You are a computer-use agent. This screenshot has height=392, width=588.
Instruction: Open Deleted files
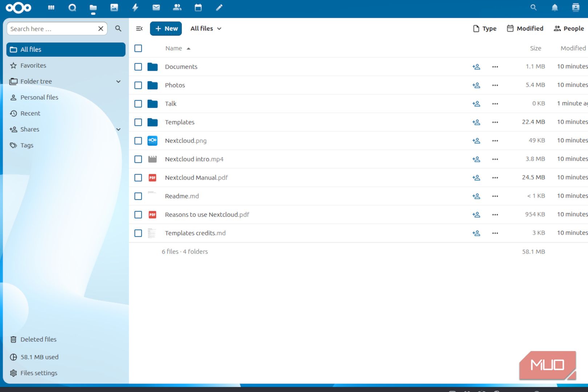point(66,339)
